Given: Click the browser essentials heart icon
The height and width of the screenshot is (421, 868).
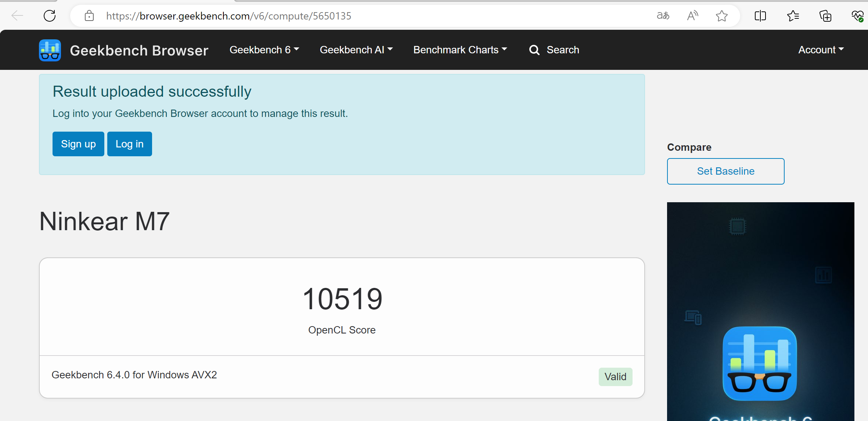Looking at the screenshot, I should coord(857,16).
